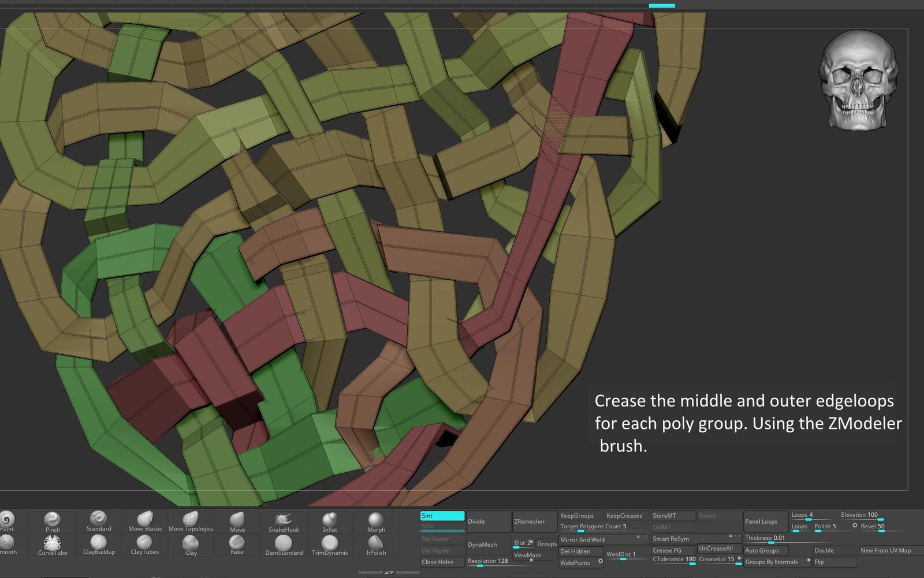Toggle the Polish mode circle icon

tap(855, 525)
